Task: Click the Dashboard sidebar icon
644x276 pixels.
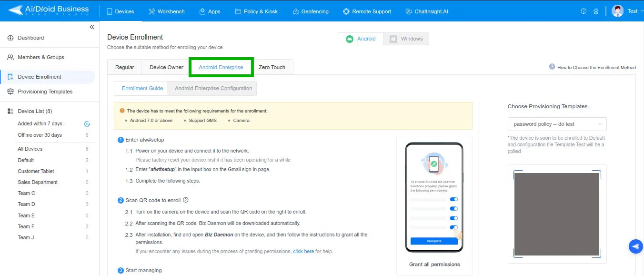Action: pyautogui.click(x=10, y=38)
